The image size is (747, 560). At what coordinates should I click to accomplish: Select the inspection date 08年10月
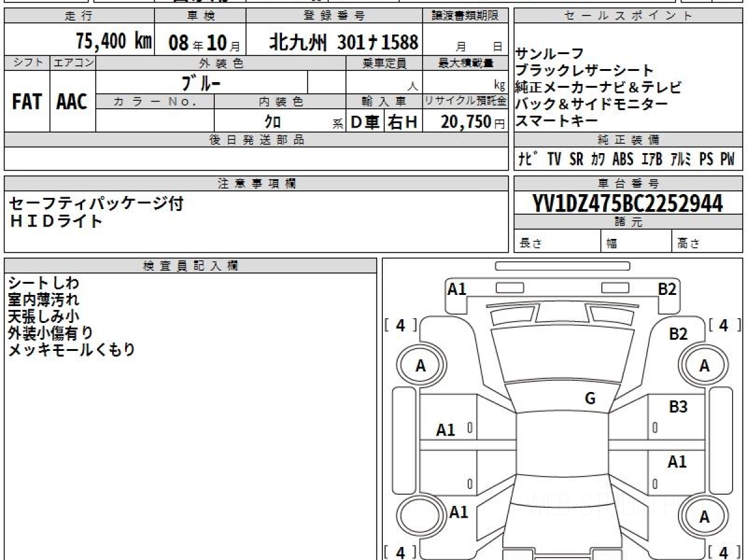pos(204,42)
